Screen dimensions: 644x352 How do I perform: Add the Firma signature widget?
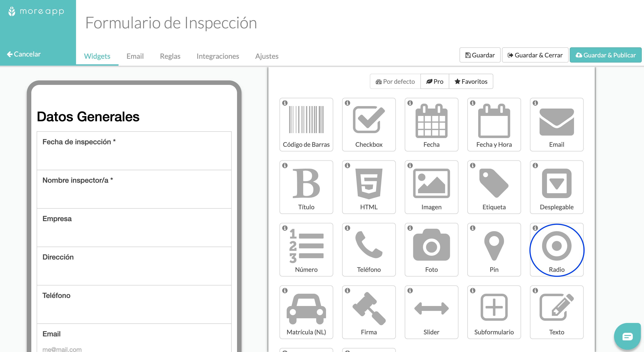(369, 312)
